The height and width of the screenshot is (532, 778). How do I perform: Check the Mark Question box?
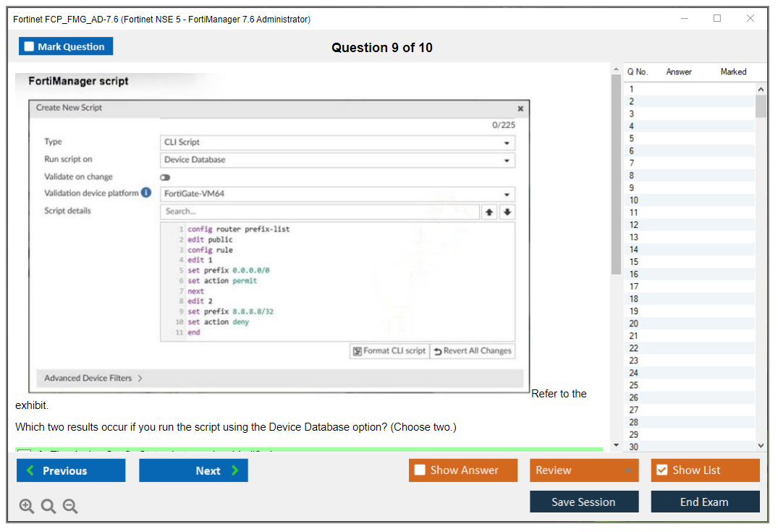click(x=29, y=46)
